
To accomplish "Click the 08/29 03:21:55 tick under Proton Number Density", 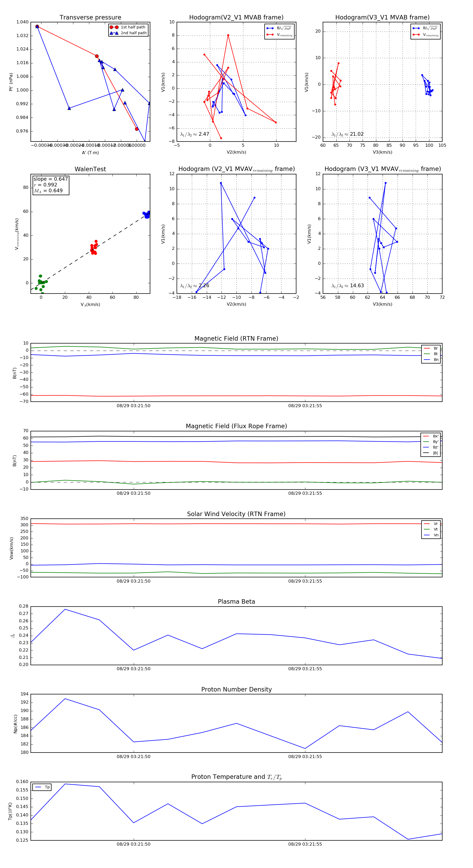I will [x=305, y=756].
